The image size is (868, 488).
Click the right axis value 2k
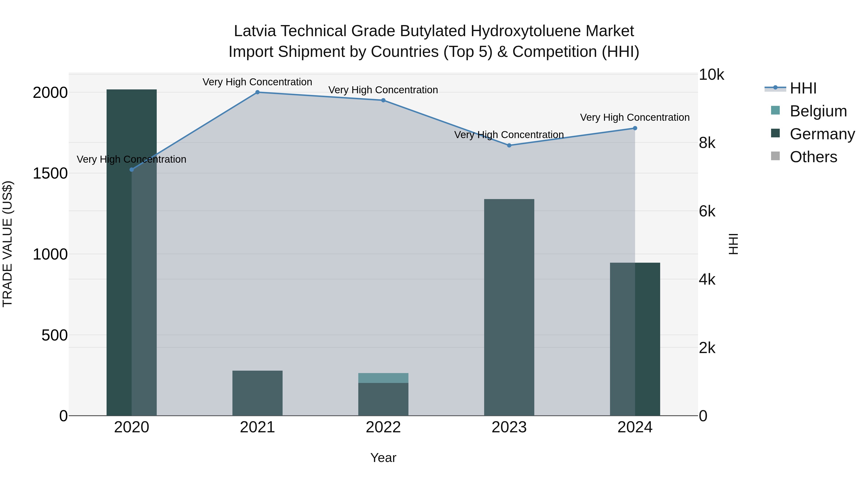coord(707,348)
